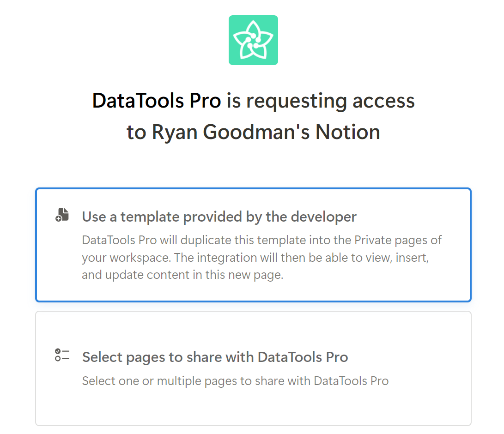Click the DataTools Pro flower logo icon
This screenshot has width=504, height=434.
point(253,40)
